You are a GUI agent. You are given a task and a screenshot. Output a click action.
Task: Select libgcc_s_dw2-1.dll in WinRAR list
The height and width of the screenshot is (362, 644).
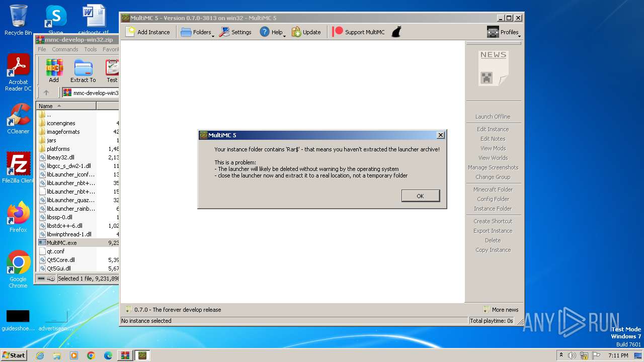[x=69, y=166]
